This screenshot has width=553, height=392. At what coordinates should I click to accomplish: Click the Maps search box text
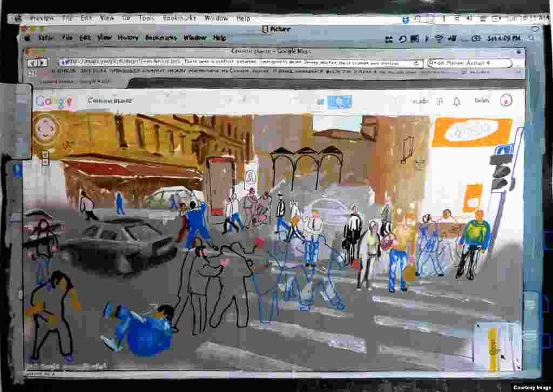(x=110, y=101)
